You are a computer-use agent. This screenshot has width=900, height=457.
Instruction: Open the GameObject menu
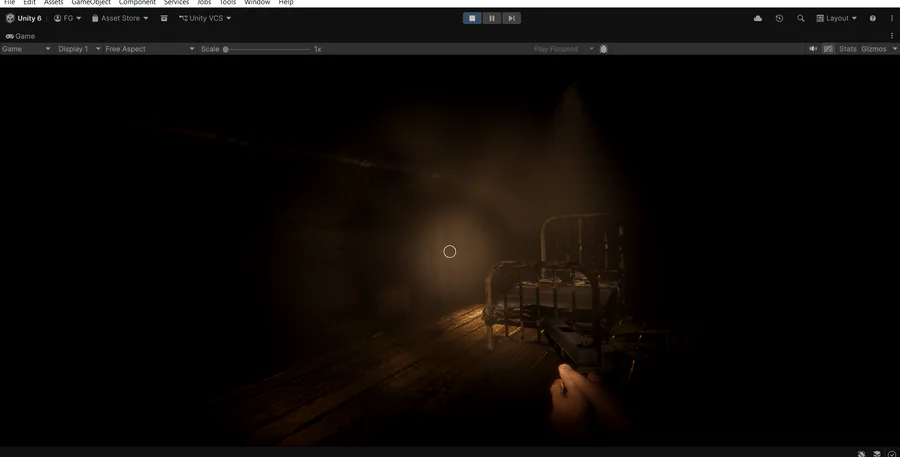[91, 2]
